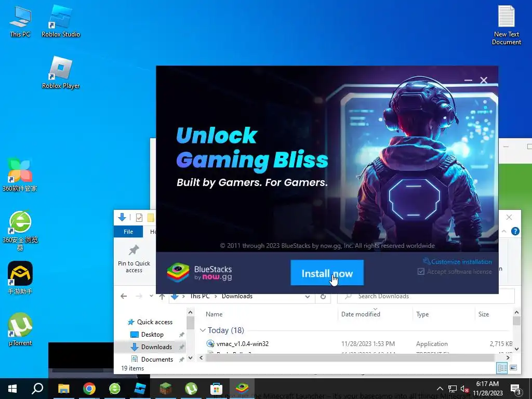Open the Windows Start menu
The width and height of the screenshot is (532, 399).
(x=12, y=389)
